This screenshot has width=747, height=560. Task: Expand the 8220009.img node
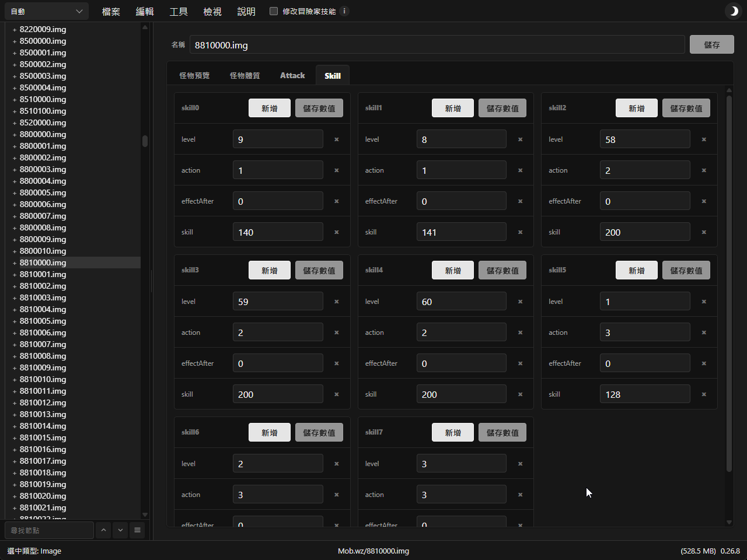click(x=15, y=30)
